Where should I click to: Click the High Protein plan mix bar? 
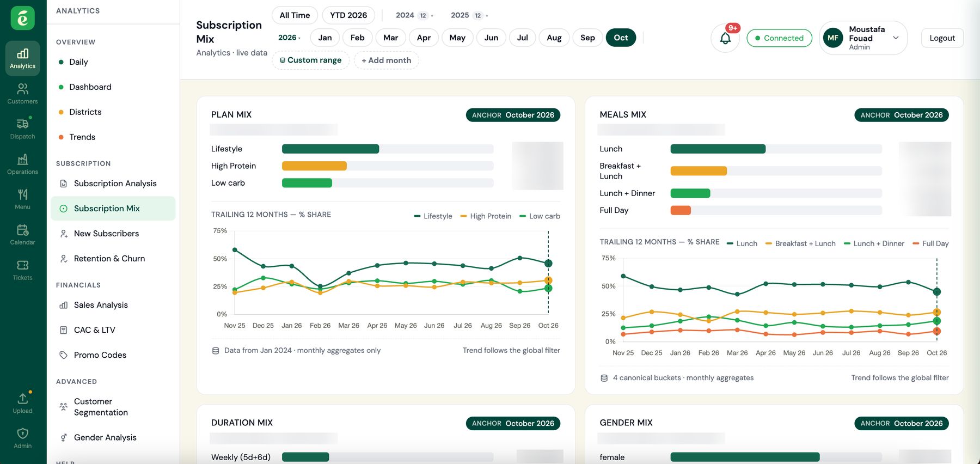coord(314,166)
